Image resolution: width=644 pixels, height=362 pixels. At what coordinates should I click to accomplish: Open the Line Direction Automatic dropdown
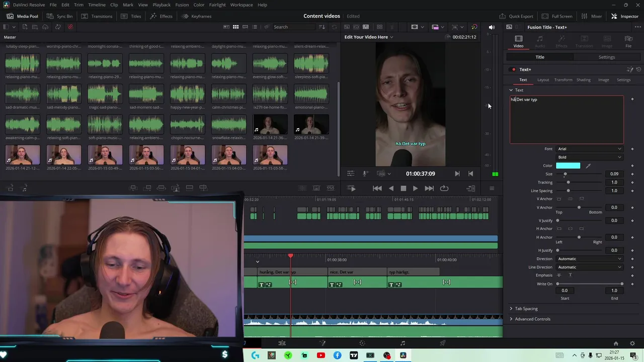pos(589,267)
